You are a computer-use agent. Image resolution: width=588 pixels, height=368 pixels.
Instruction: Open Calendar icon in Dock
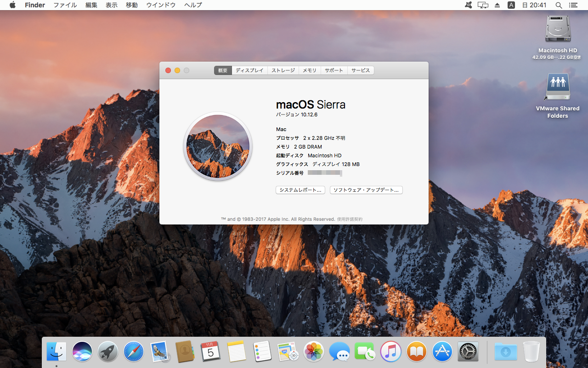(x=211, y=352)
